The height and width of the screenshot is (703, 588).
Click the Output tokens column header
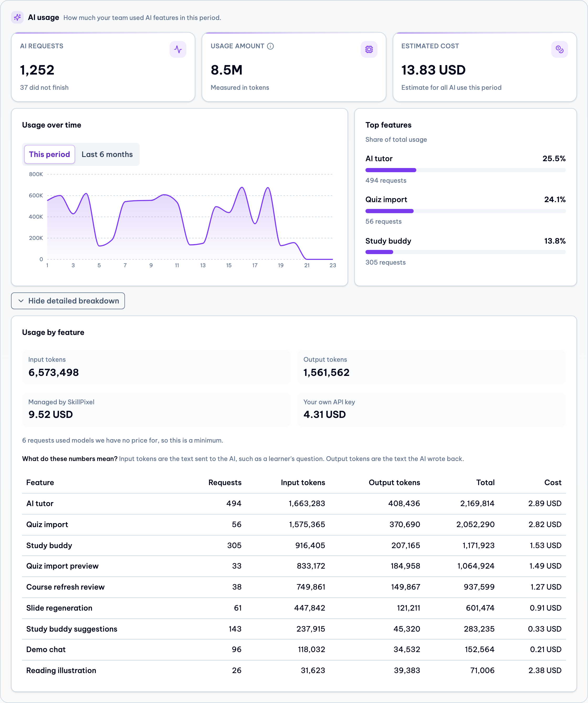[x=394, y=482]
